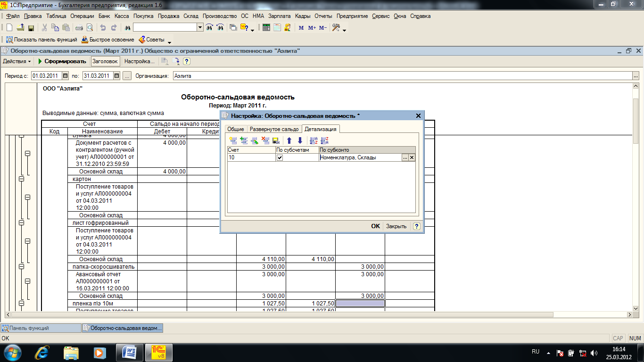Click the period selection ellipsis button after the dates
Screen dimensions: 644x362
127,75
